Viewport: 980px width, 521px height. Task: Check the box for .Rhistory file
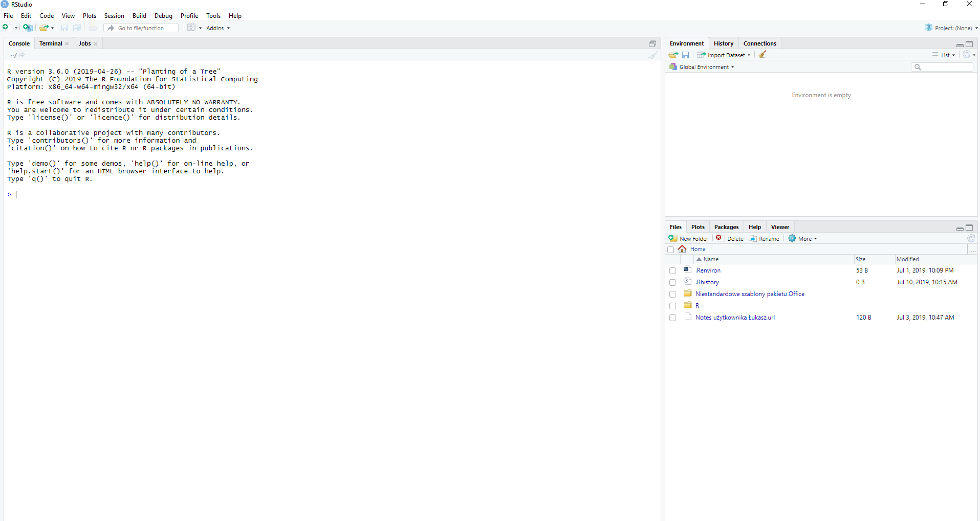673,283
